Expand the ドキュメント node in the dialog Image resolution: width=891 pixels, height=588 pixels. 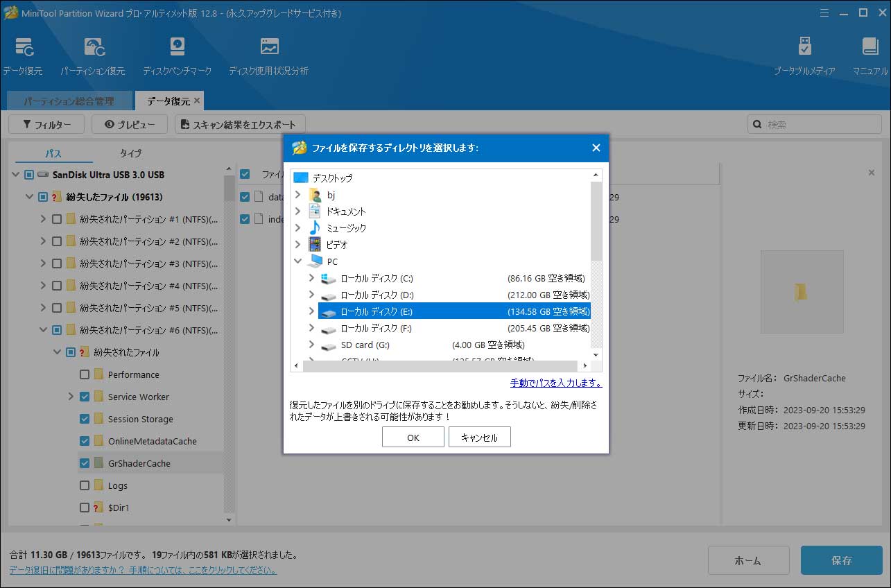[x=298, y=211]
